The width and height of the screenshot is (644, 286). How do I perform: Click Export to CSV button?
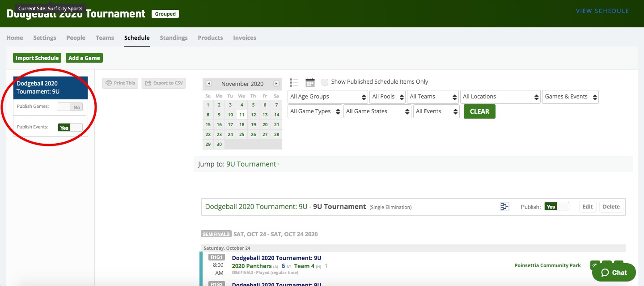pos(164,83)
